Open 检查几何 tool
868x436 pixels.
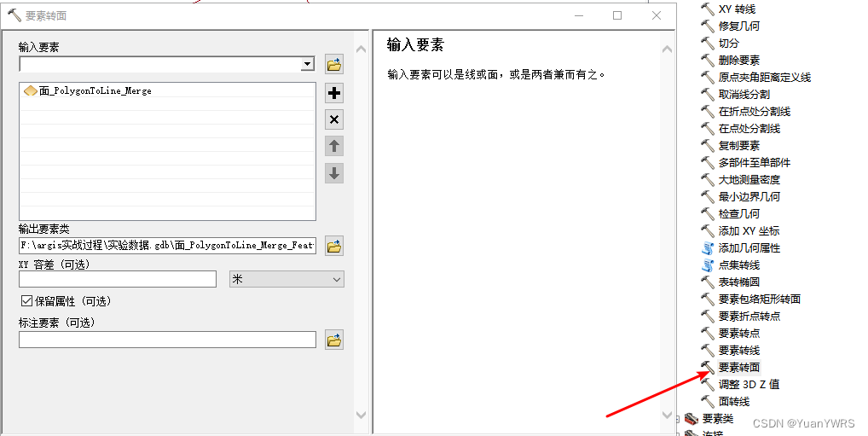(738, 214)
